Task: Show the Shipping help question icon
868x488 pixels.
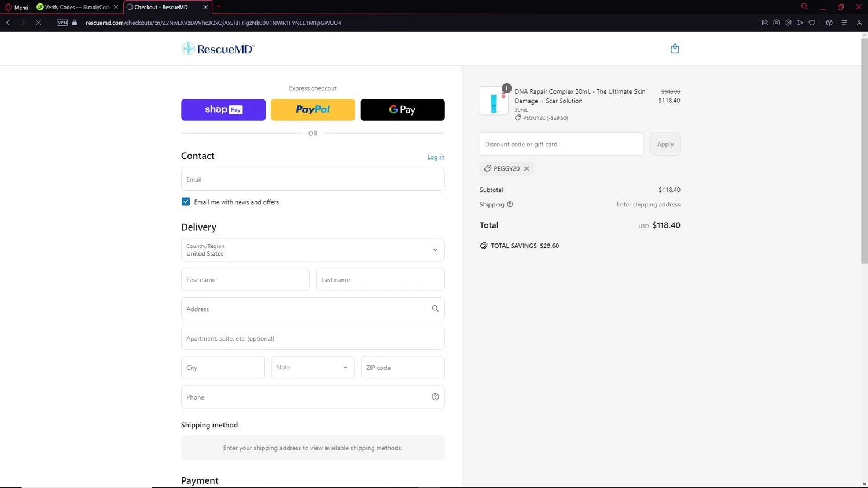Action: click(x=510, y=204)
